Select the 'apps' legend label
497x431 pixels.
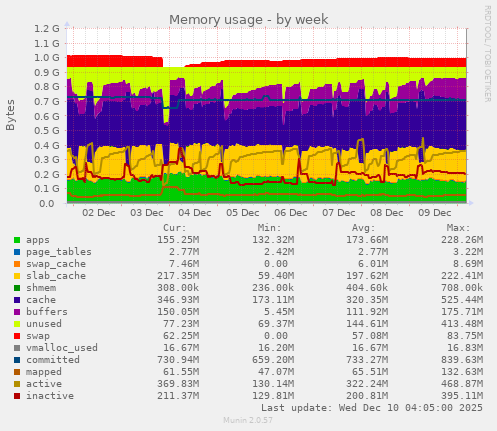click(38, 240)
